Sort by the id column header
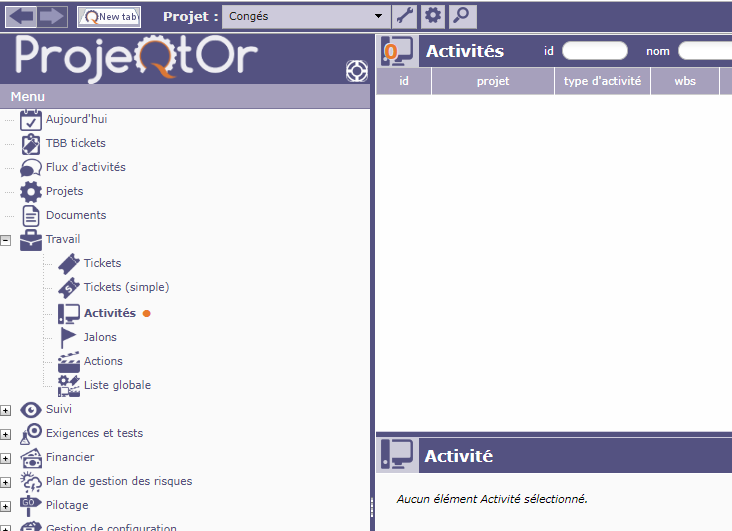 click(404, 81)
